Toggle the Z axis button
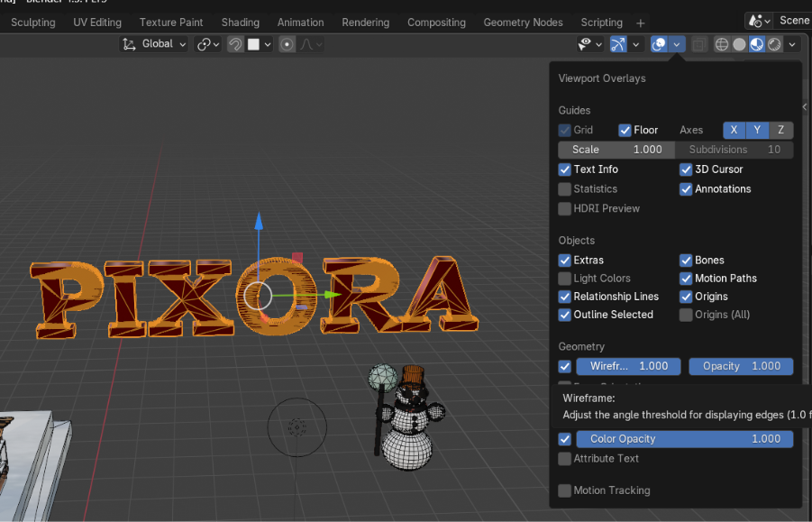The height and width of the screenshot is (522, 812). (780, 130)
